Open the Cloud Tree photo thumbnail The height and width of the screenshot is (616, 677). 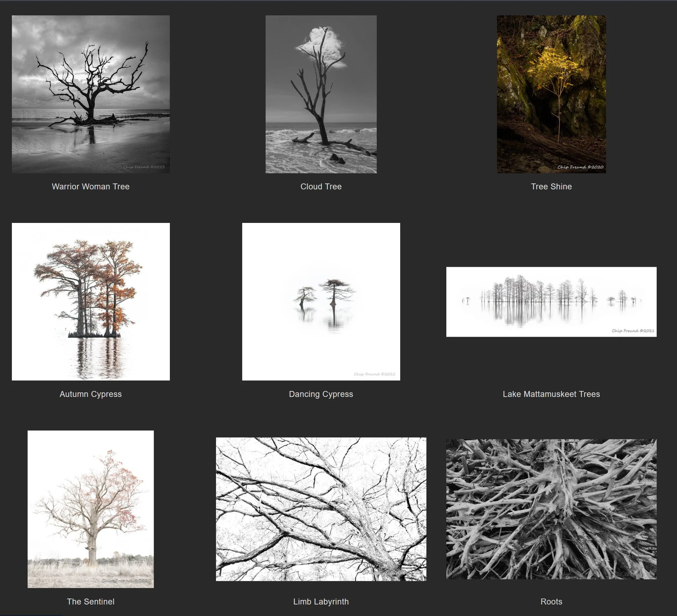point(321,94)
